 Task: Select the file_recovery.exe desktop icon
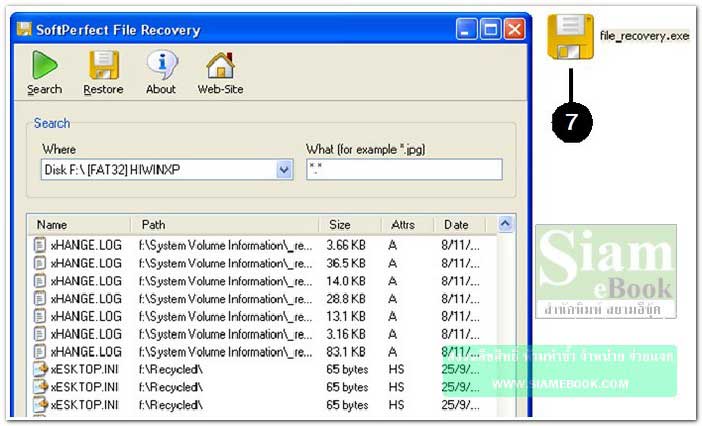pyautogui.click(x=570, y=36)
